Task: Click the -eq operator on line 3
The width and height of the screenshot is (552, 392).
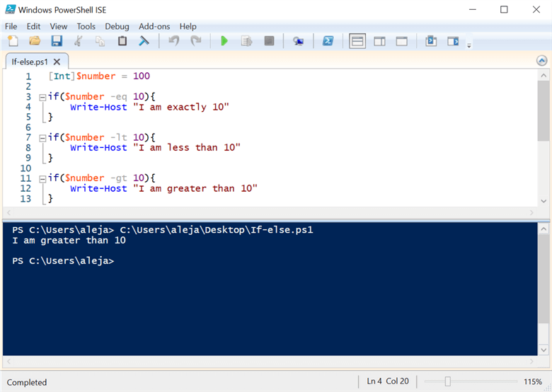Action: coord(119,97)
